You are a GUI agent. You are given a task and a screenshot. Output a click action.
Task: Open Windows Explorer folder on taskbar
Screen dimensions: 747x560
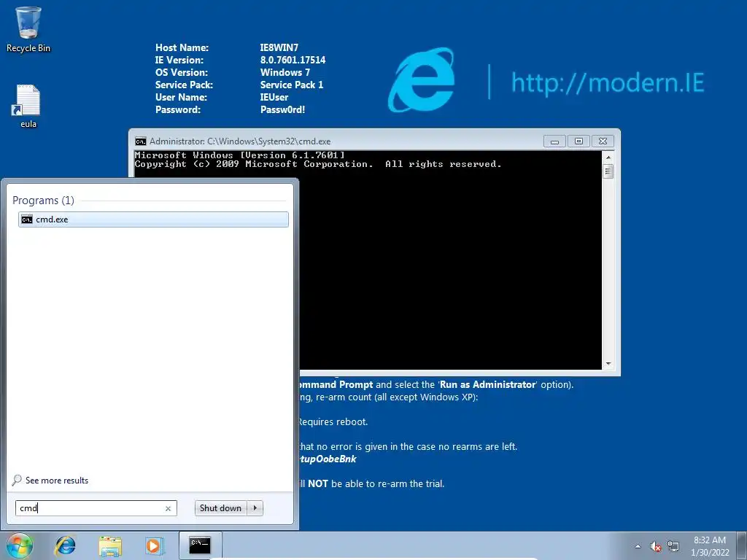(110, 545)
